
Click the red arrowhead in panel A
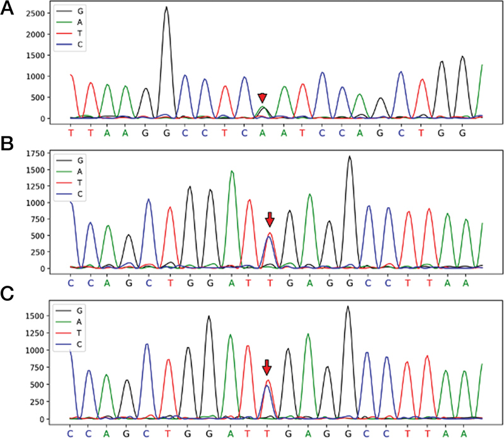click(263, 98)
